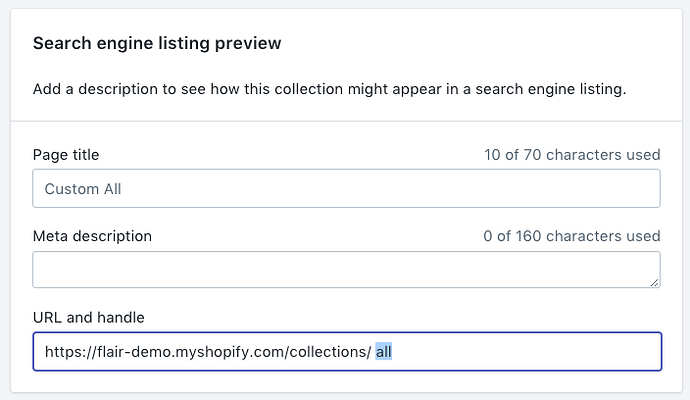690x400 pixels.
Task: Click empty space after "all" in URL field
Action: 530,351
